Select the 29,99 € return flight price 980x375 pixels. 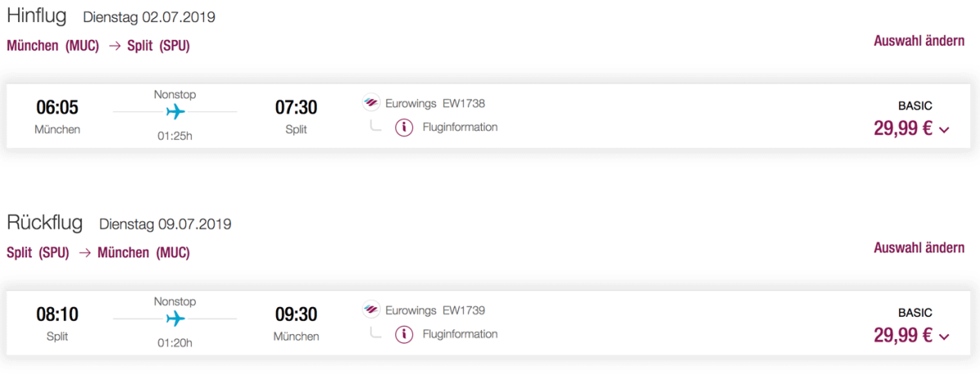click(x=902, y=335)
